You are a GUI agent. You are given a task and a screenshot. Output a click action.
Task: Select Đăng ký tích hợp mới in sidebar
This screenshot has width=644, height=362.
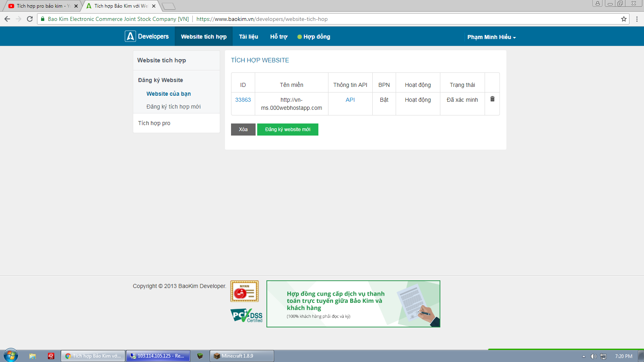pyautogui.click(x=173, y=107)
